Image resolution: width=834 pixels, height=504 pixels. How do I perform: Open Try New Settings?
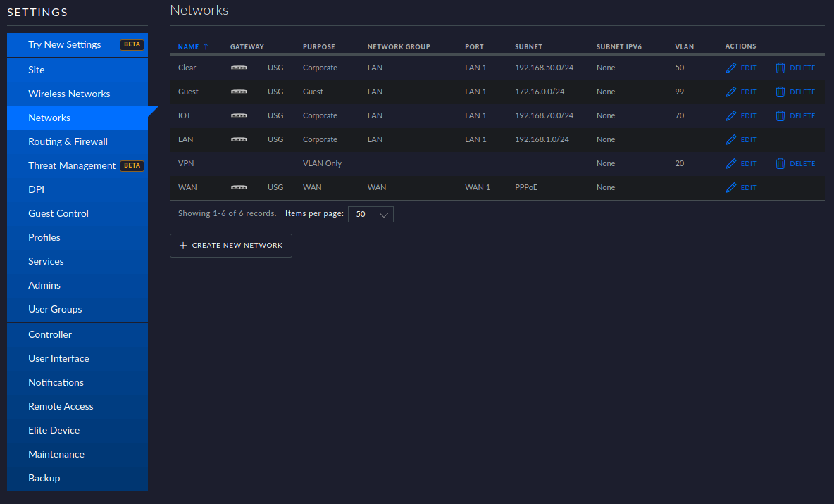[77, 44]
